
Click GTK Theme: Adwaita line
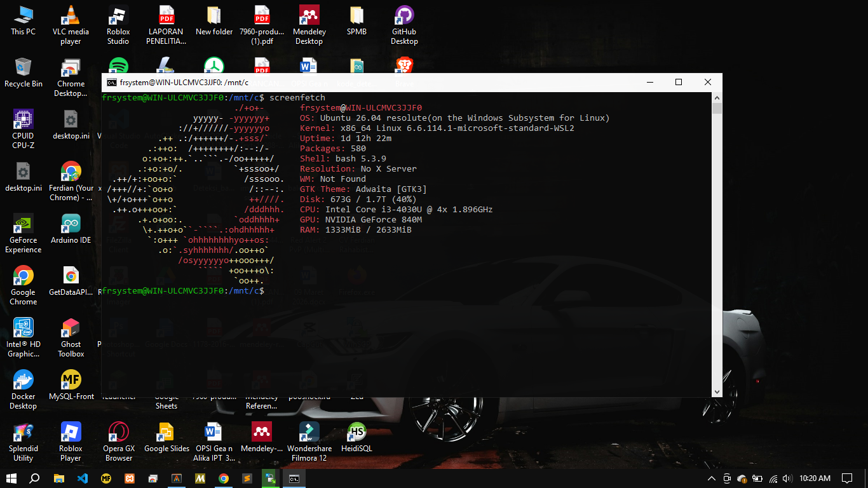(x=363, y=189)
